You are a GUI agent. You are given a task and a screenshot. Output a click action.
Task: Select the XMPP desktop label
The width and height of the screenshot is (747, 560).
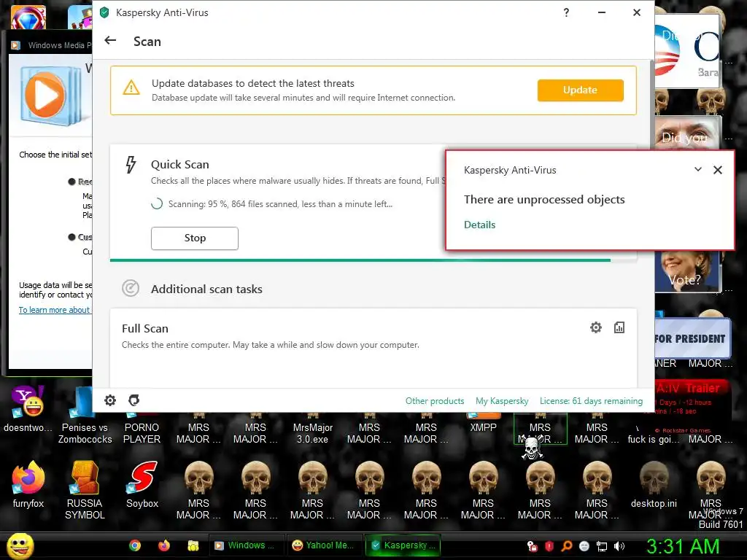[483, 427]
